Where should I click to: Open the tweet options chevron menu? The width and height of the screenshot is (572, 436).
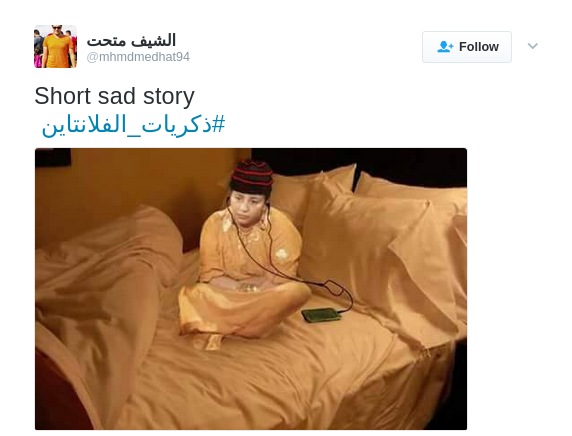click(x=533, y=46)
